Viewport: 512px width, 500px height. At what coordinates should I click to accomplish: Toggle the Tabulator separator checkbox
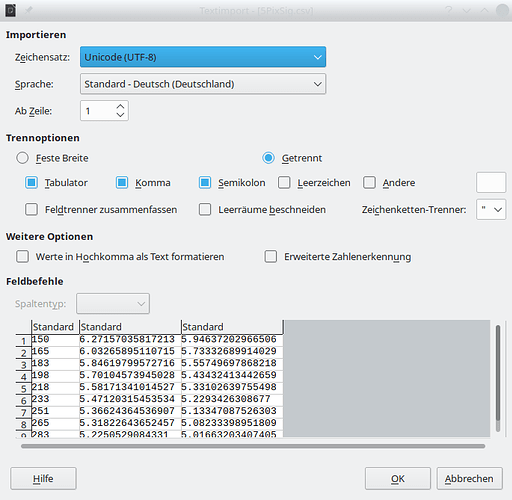(x=32, y=183)
